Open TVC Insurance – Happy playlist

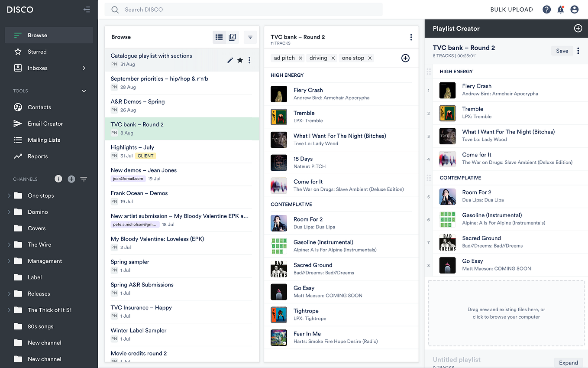(x=182, y=312)
